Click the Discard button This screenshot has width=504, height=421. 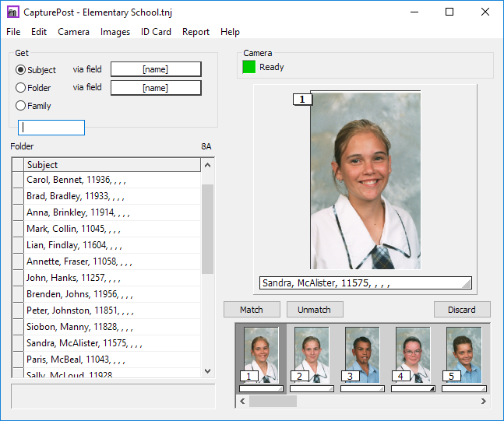462,310
